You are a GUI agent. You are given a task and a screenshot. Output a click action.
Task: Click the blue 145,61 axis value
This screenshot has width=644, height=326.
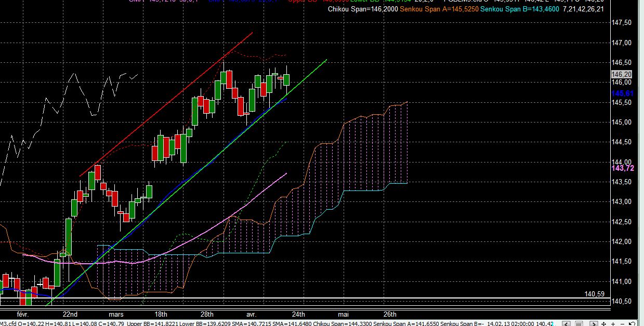[x=622, y=93]
